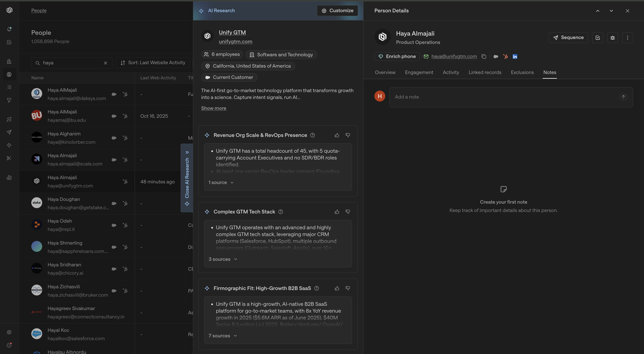Copy the haya@unifygtm.com email address
The height and width of the screenshot is (354, 644).
484,57
